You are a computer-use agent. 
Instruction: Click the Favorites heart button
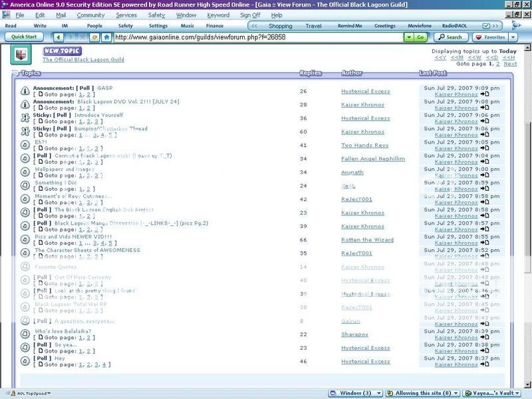[490, 37]
